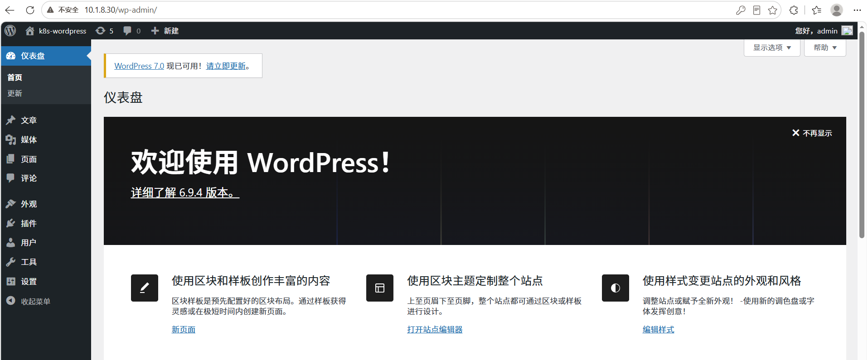Click the 使用区块主题定制整个站点 heading
868x360 pixels.
[x=475, y=281]
